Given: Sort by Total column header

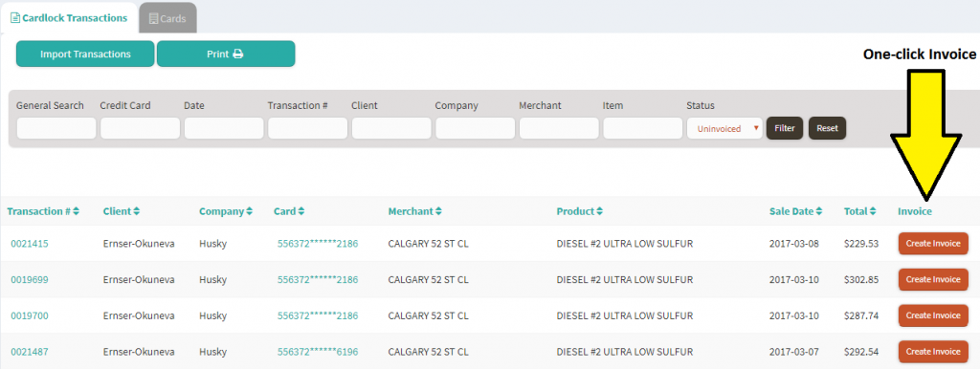Looking at the screenshot, I should [860, 211].
